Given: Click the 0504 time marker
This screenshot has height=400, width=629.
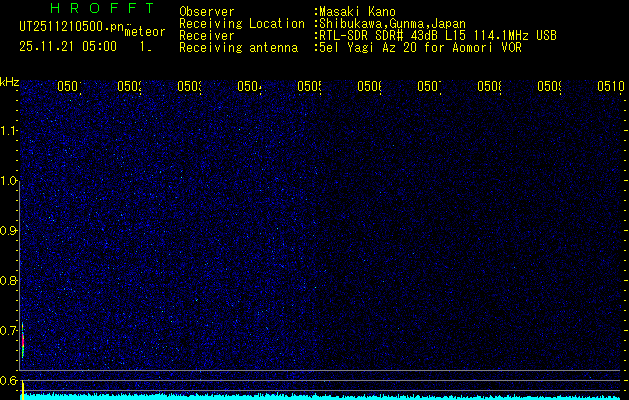Looking at the screenshot, I should click(x=250, y=86).
